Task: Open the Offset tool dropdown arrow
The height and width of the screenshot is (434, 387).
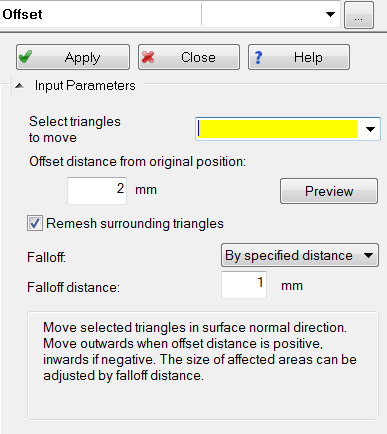Action: (x=330, y=14)
